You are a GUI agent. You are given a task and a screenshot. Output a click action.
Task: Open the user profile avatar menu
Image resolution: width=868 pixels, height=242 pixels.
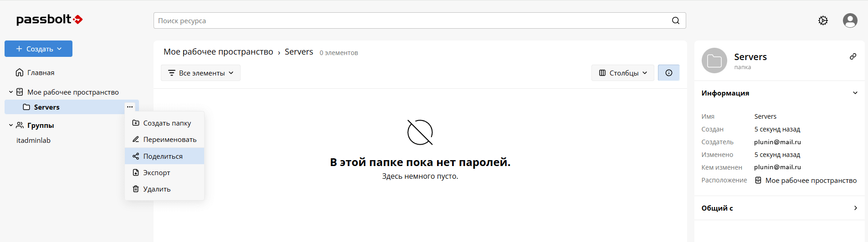[x=850, y=20]
